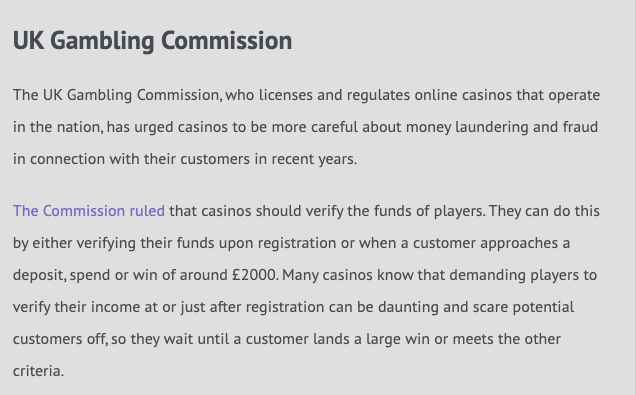Click the word 'regulates' in the first sentence
The width and height of the screenshot is (636, 395).
click(378, 95)
